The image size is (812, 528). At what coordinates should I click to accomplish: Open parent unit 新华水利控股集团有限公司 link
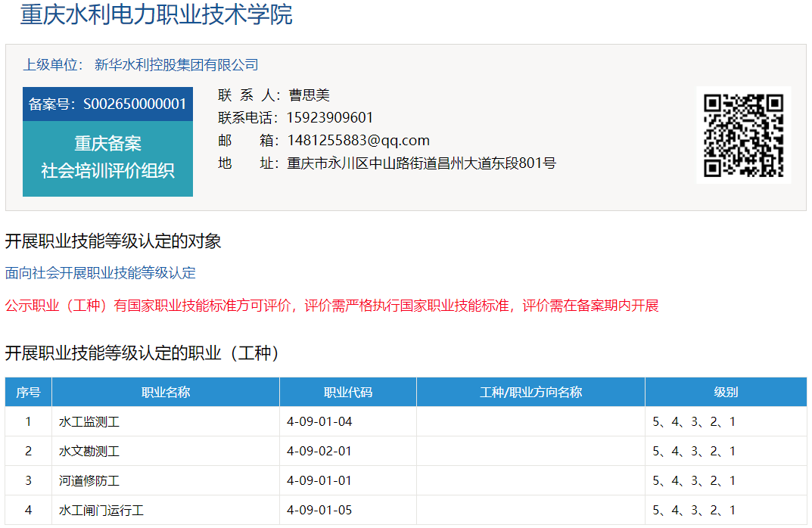click(x=176, y=65)
